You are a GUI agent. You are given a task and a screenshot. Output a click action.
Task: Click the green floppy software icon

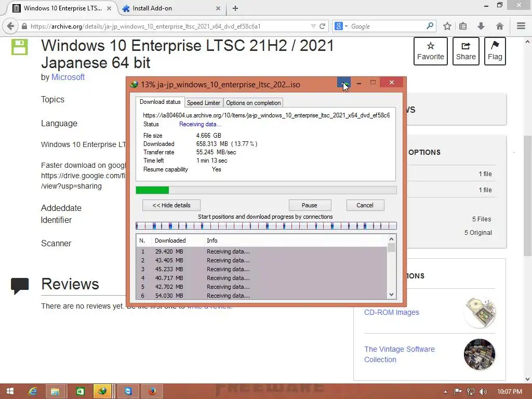click(x=19, y=47)
